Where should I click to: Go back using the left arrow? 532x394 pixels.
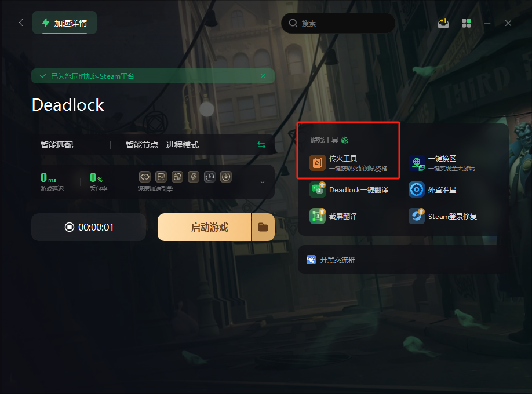21,23
